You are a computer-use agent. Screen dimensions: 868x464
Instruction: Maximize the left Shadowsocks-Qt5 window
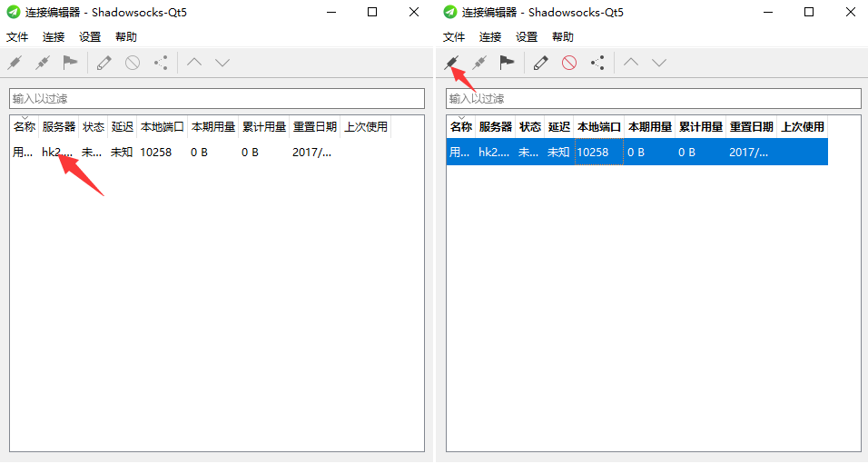372,12
